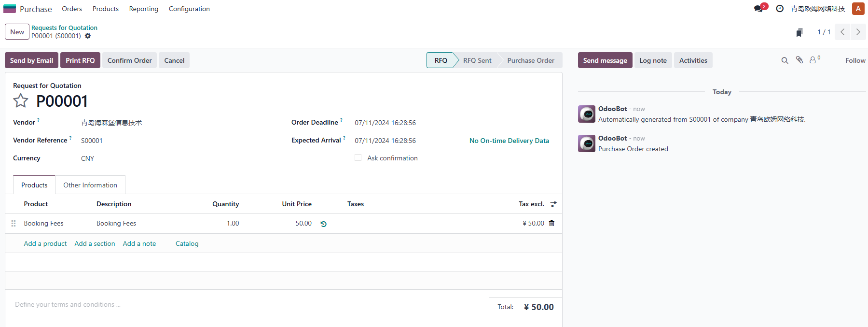Screen dimensions: 868x327
Task: Click the Add a product link
Action: [45, 243]
